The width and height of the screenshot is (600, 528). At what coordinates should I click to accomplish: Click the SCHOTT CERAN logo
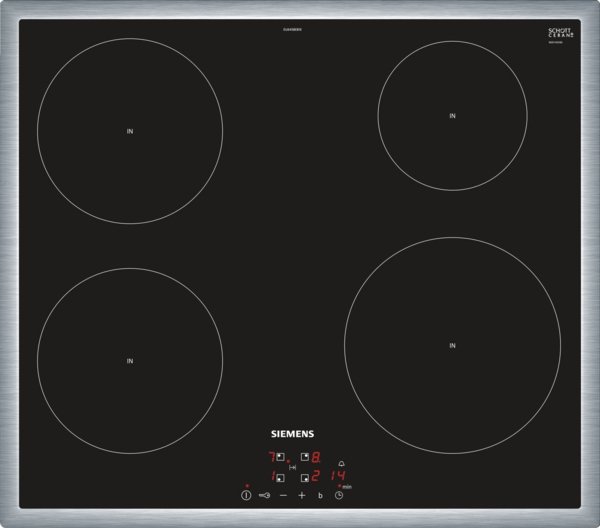[561, 33]
